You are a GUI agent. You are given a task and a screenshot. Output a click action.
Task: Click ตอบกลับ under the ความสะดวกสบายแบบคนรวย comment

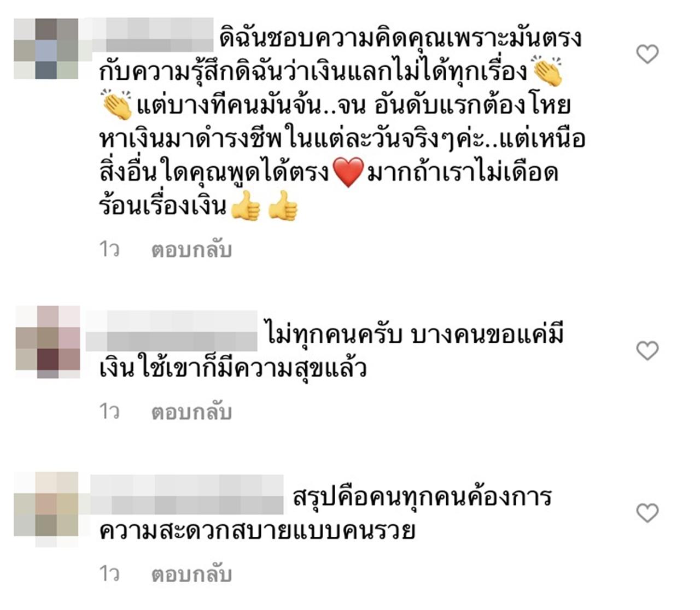(191, 574)
